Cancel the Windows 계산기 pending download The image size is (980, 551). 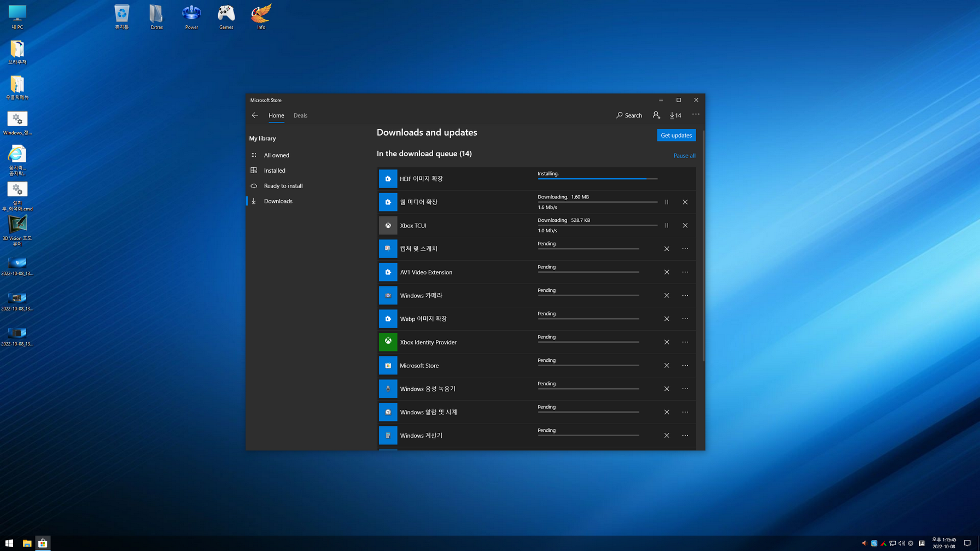(667, 436)
